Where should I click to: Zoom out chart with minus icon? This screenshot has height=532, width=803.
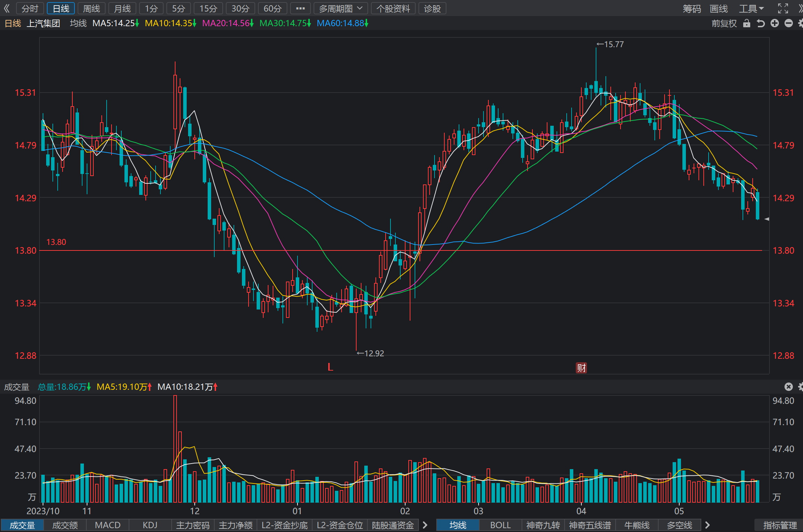click(x=789, y=23)
